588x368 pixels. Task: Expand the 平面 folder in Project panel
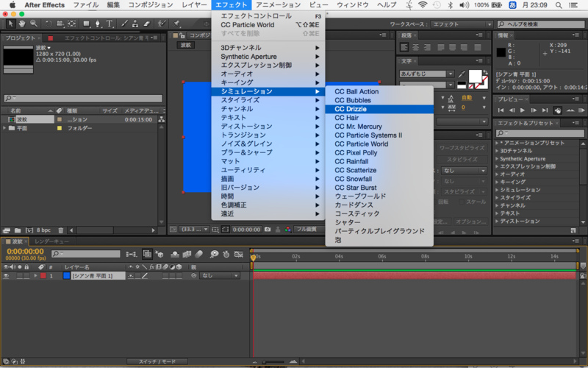coord(4,128)
